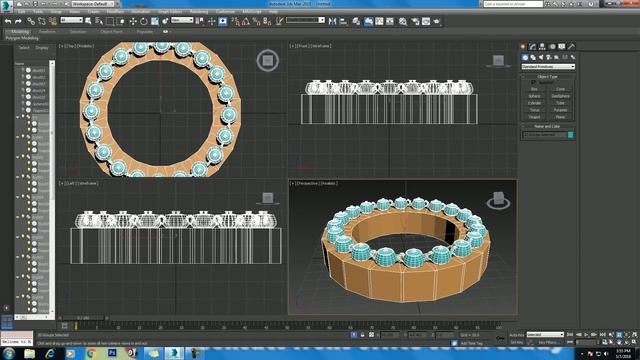Open the Standard Primitives dropdown
640x360 pixels.
(548, 67)
